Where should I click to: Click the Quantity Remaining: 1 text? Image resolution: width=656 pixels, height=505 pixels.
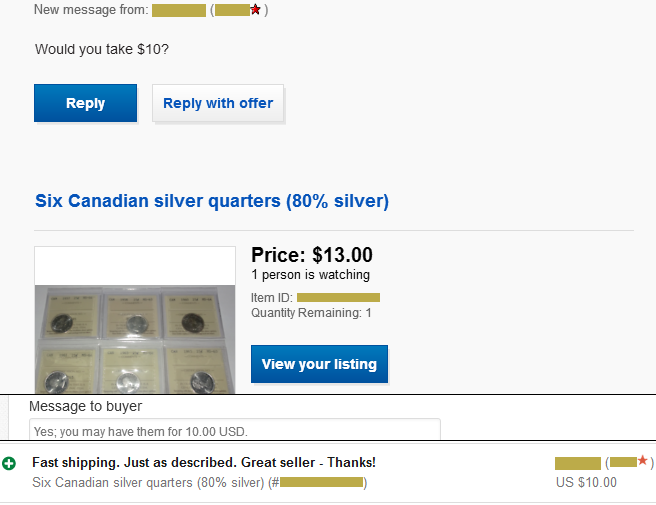coord(311,313)
